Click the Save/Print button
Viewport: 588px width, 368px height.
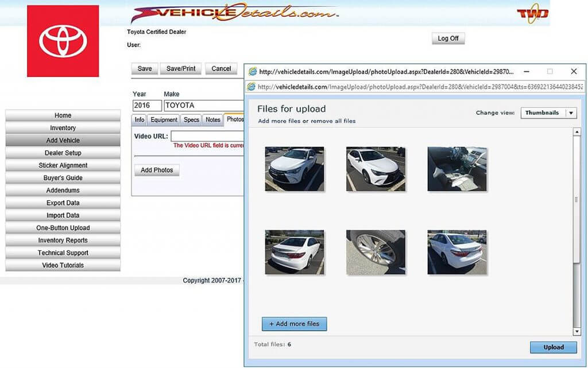coord(180,68)
